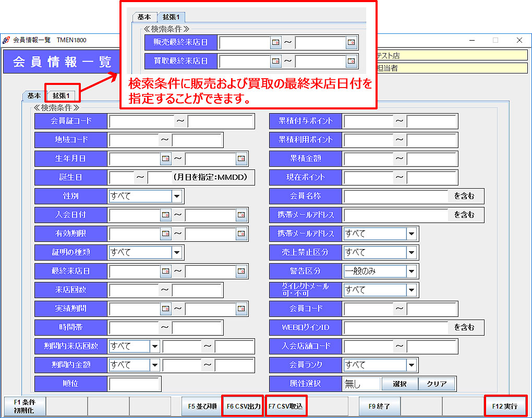Expand the 会員ランク dropdown
The width and height of the screenshot is (532, 418).
(412, 365)
